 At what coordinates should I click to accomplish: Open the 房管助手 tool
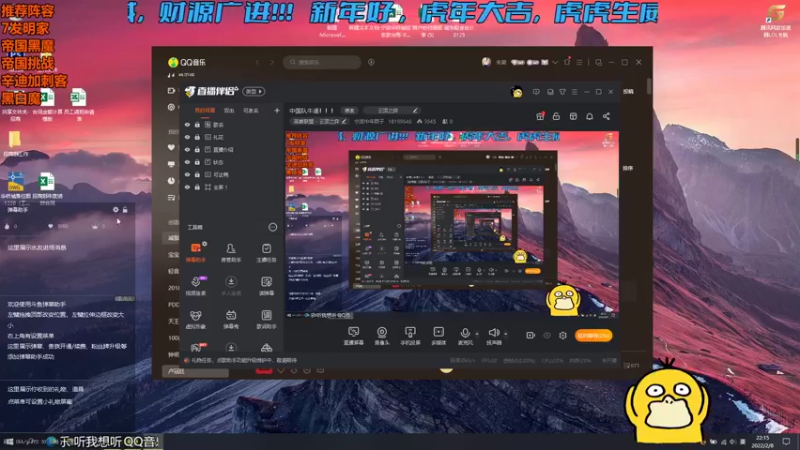231,252
